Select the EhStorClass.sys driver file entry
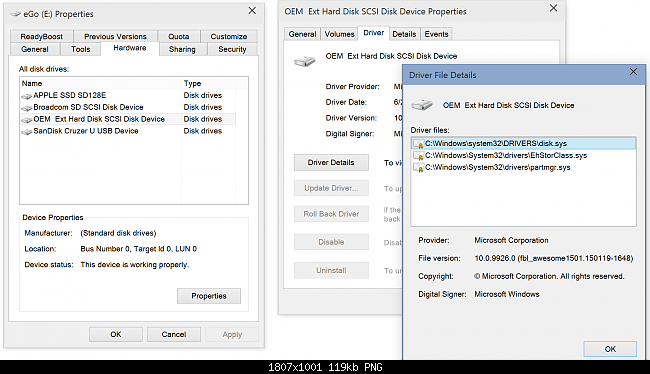 coord(524,155)
